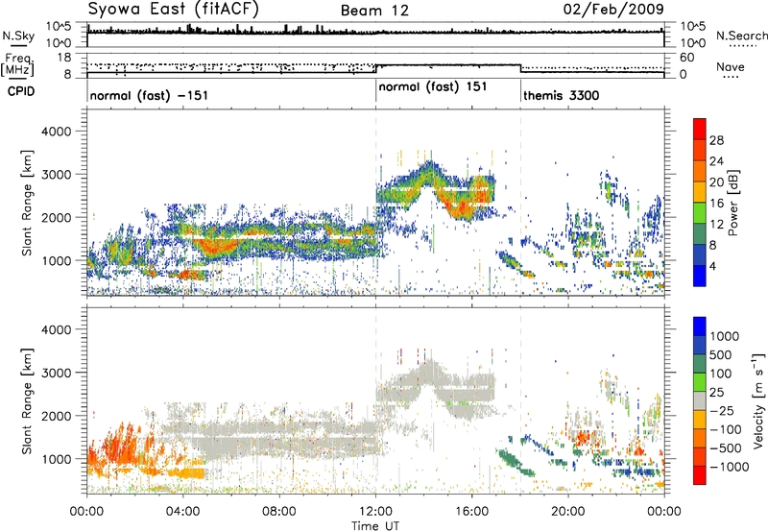Image resolution: width=768 pixels, height=532 pixels.
Task: Click the 'Syowa East (fitACF)' title
Action: tap(173, 9)
